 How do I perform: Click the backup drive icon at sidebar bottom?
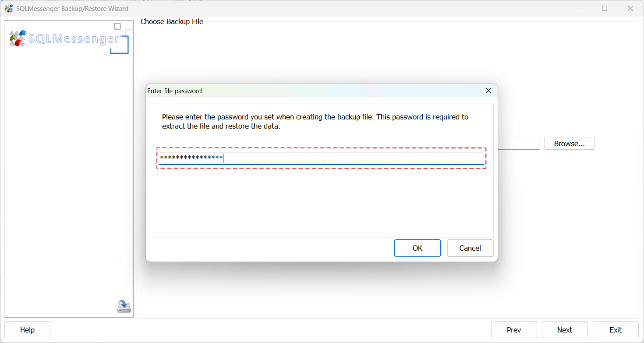124,306
